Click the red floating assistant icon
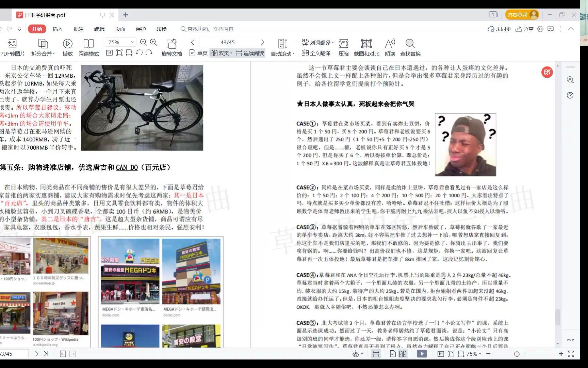The width and height of the screenshot is (588, 368). [x=547, y=72]
